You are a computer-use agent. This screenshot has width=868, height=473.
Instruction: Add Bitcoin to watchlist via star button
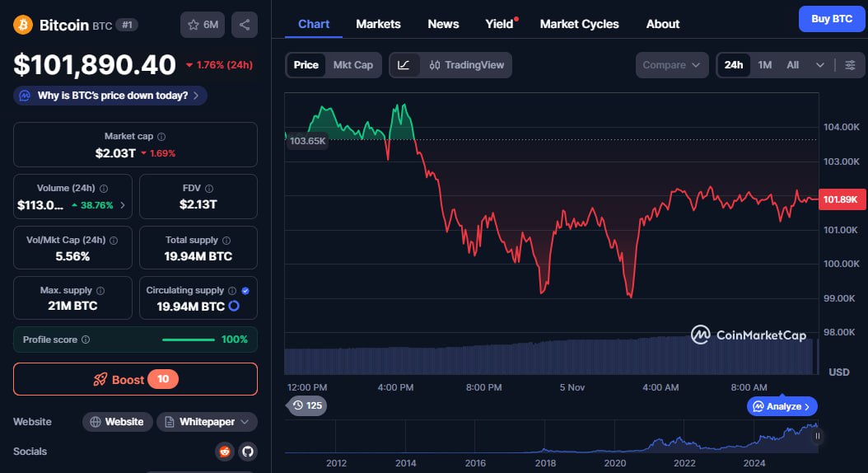pyautogui.click(x=203, y=25)
